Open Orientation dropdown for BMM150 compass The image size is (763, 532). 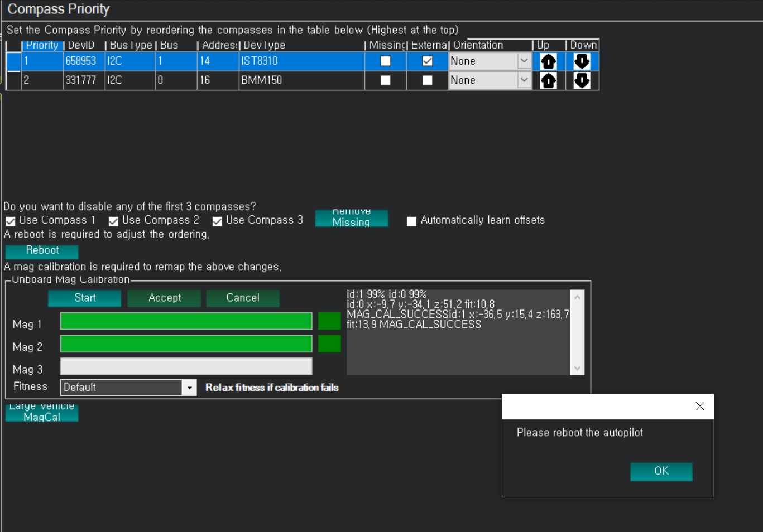point(524,80)
